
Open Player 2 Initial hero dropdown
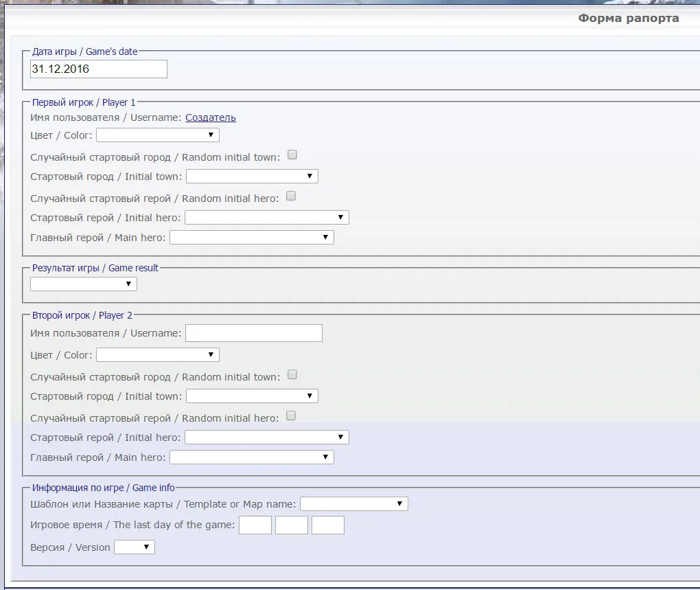tap(267, 438)
